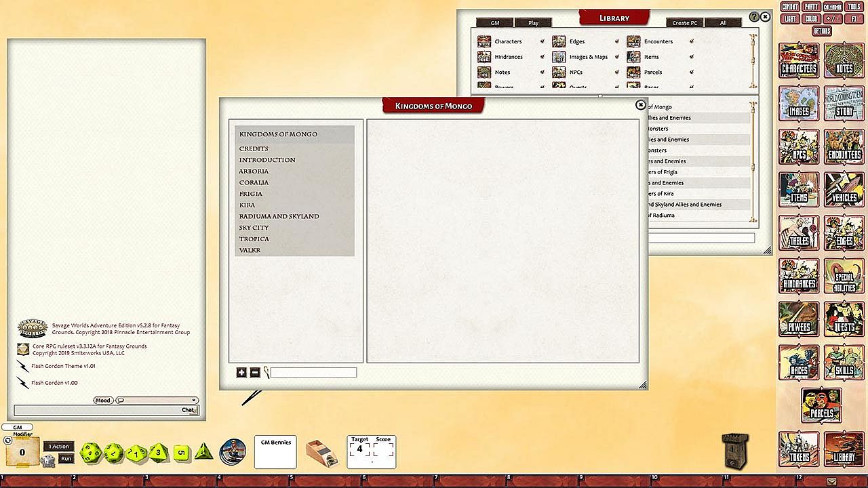The image size is (868, 488).
Task: Open the Special Abilities sidebar panel
Action: coord(844,277)
